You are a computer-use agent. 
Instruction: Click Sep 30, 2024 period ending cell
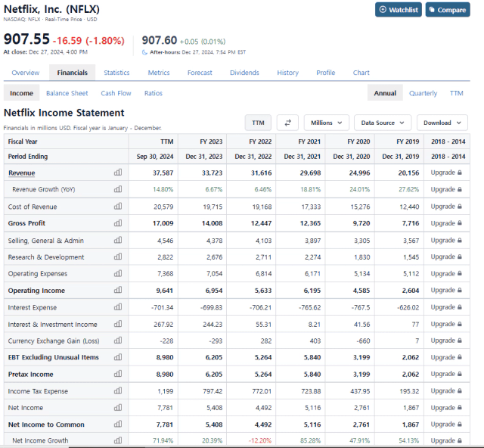coord(155,157)
